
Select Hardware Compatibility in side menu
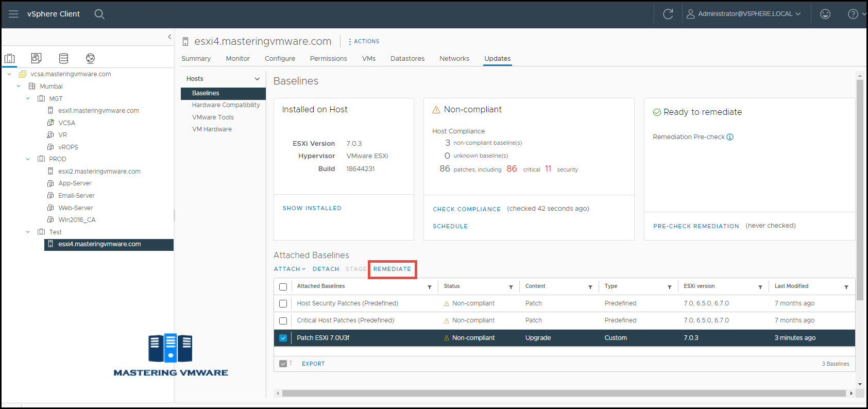click(226, 105)
